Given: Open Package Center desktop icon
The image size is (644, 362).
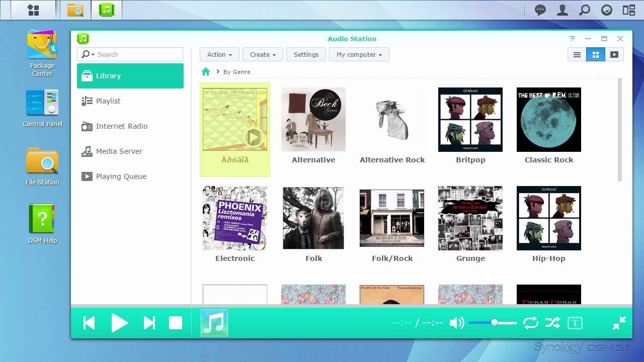Looking at the screenshot, I should pos(42,53).
